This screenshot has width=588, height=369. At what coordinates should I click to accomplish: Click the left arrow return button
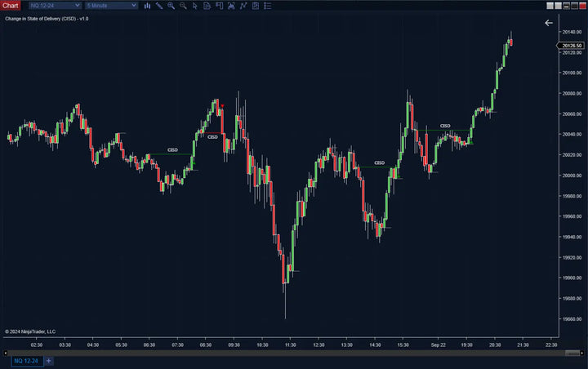[x=548, y=23]
